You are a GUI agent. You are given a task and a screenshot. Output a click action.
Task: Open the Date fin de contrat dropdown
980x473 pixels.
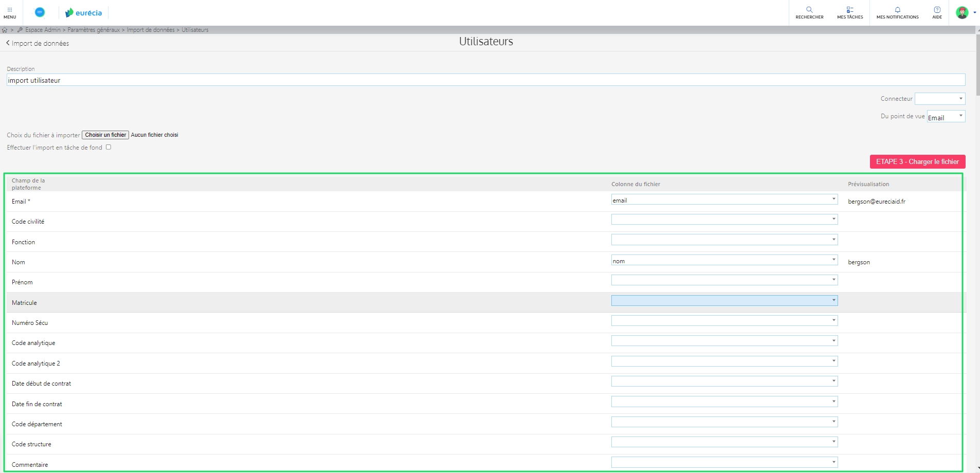coord(724,402)
